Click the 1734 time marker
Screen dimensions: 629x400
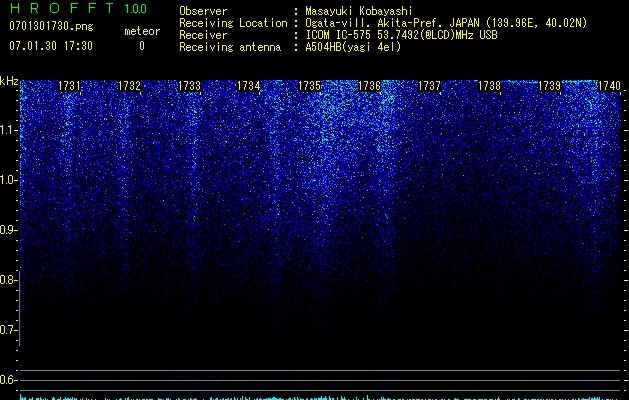249,86
